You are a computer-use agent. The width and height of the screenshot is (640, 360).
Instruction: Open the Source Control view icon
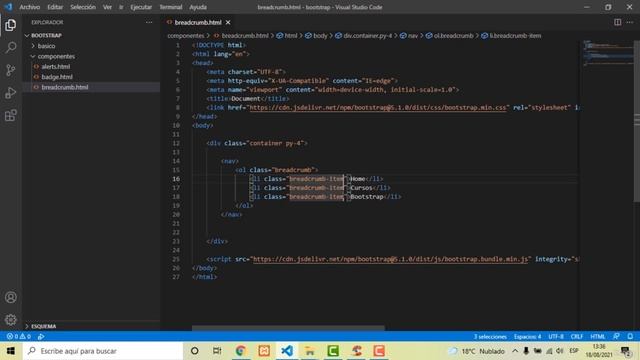(x=11, y=70)
